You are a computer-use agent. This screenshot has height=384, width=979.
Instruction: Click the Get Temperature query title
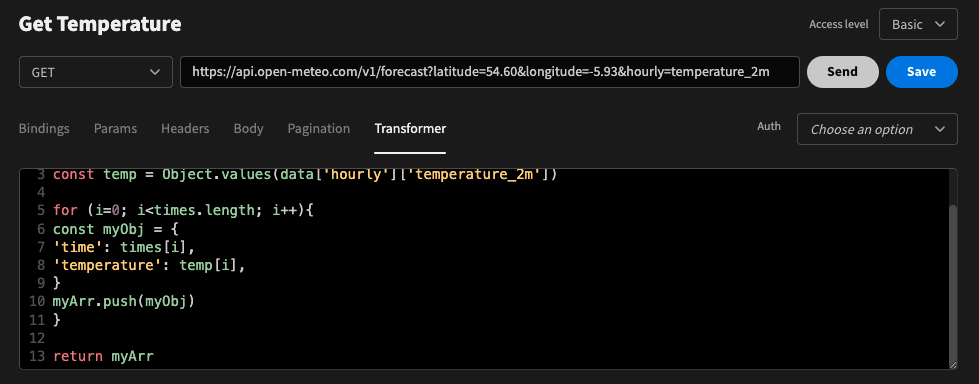click(100, 24)
